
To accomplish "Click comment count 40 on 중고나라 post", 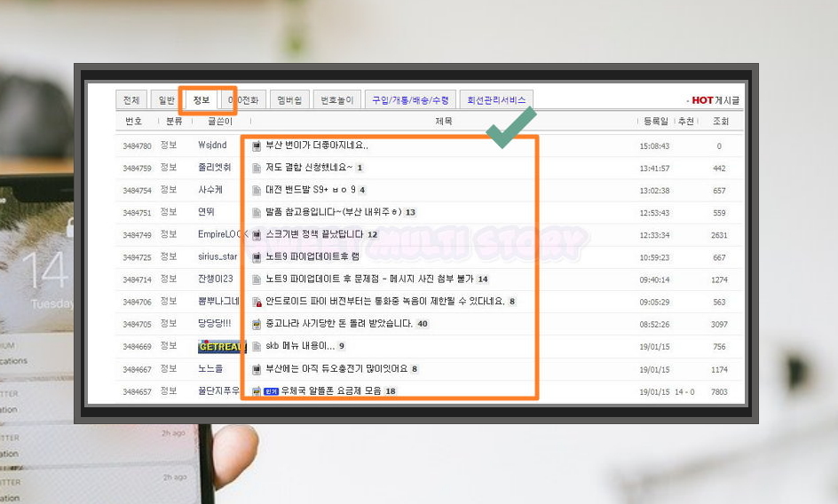I will point(423,324).
